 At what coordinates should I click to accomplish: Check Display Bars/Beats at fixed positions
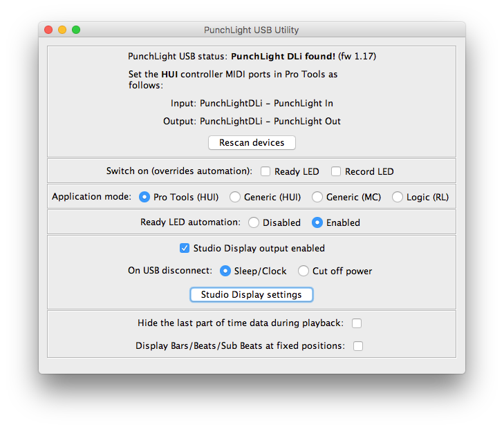[358, 346]
